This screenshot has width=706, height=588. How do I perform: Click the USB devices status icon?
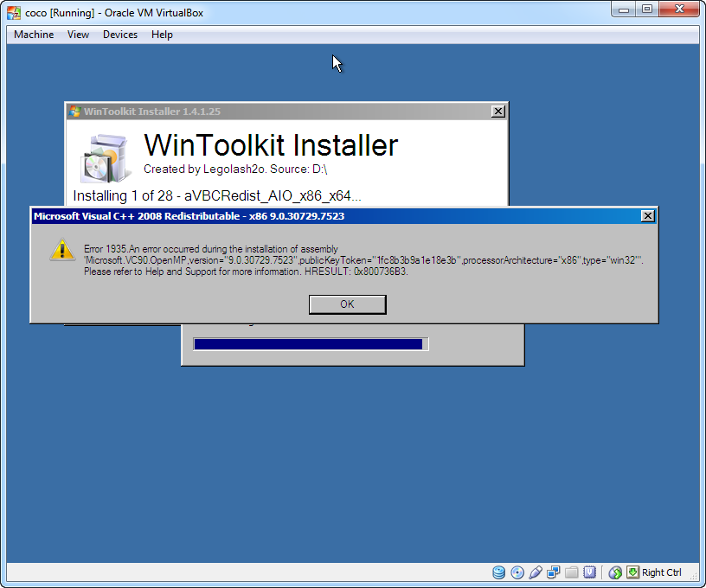click(536, 572)
